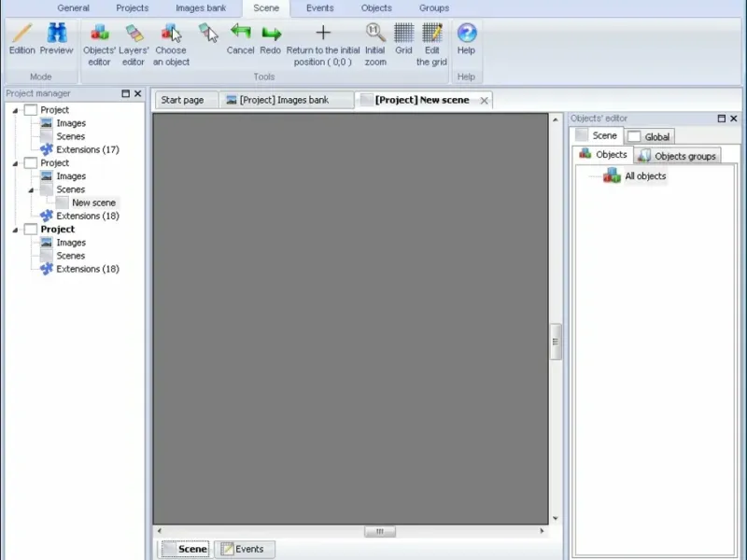
Task: Click the scroll down arrow
Action: coord(556,518)
